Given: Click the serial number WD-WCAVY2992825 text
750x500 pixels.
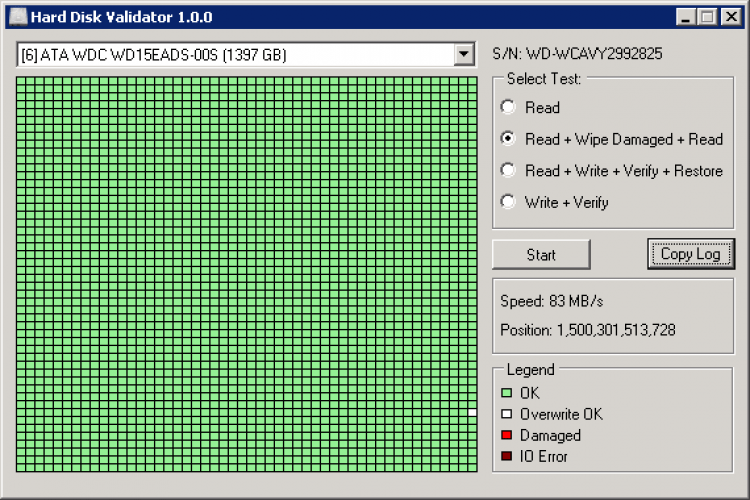Looking at the screenshot, I should 578,54.
